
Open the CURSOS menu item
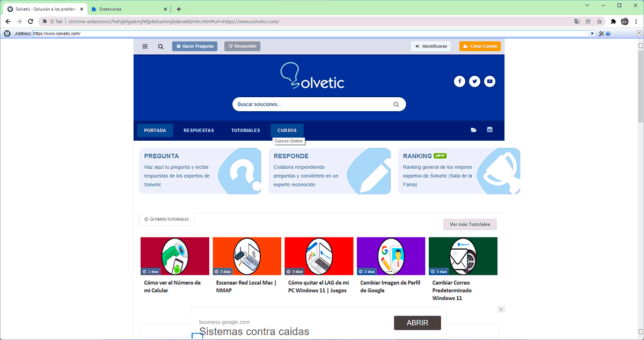point(287,131)
